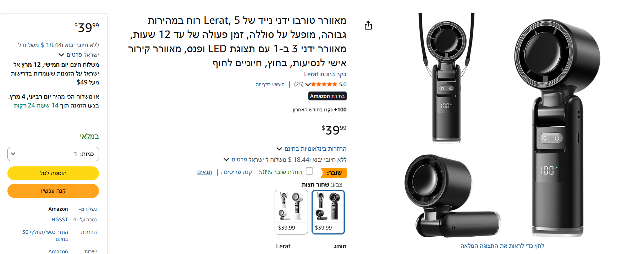Click the orange Buy Now button
Screen dimensions: 644x254
click(x=53, y=191)
